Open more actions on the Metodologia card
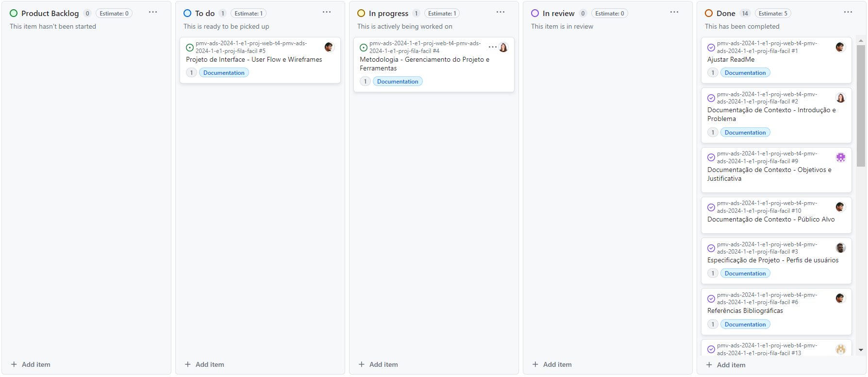Viewport: 868px width, 377px height. click(492, 47)
